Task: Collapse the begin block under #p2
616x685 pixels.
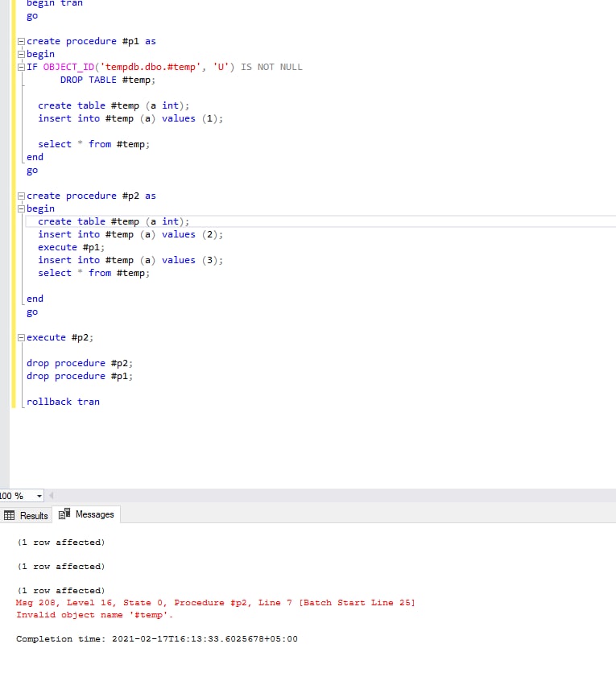Action: tap(21, 209)
